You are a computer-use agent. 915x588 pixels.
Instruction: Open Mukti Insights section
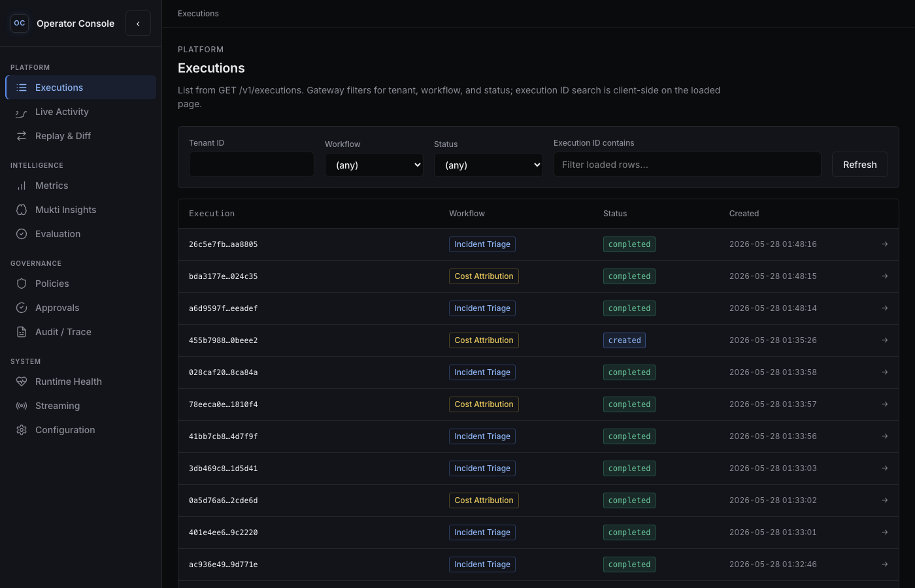(81, 210)
